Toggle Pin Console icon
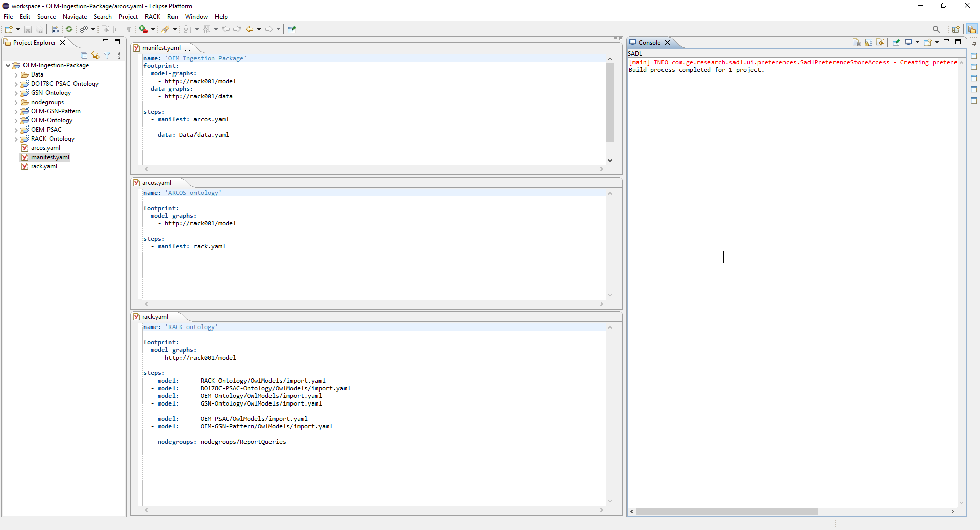This screenshot has height=530, width=980. pyautogui.click(x=896, y=42)
